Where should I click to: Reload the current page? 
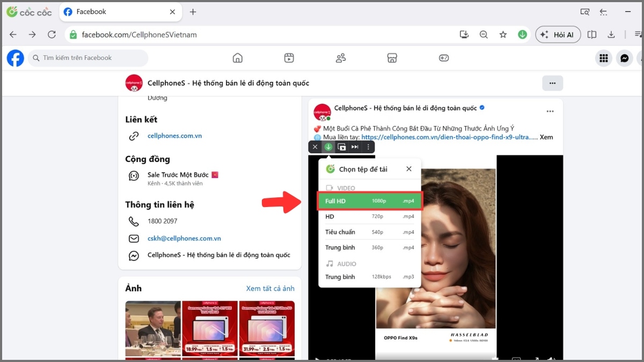point(52,34)
